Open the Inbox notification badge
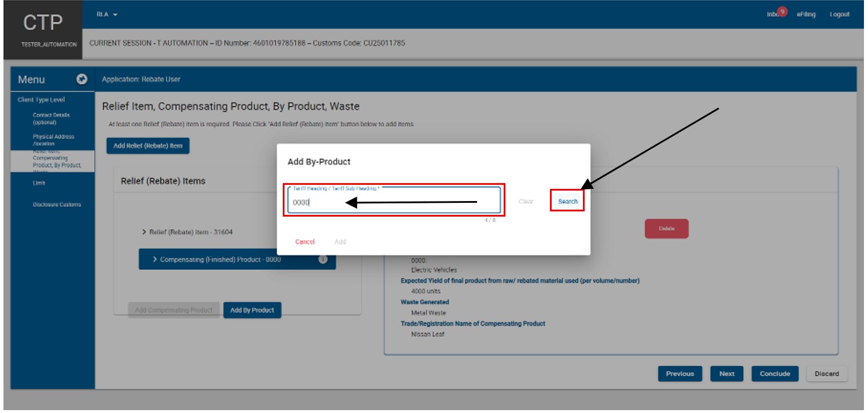 782,11
